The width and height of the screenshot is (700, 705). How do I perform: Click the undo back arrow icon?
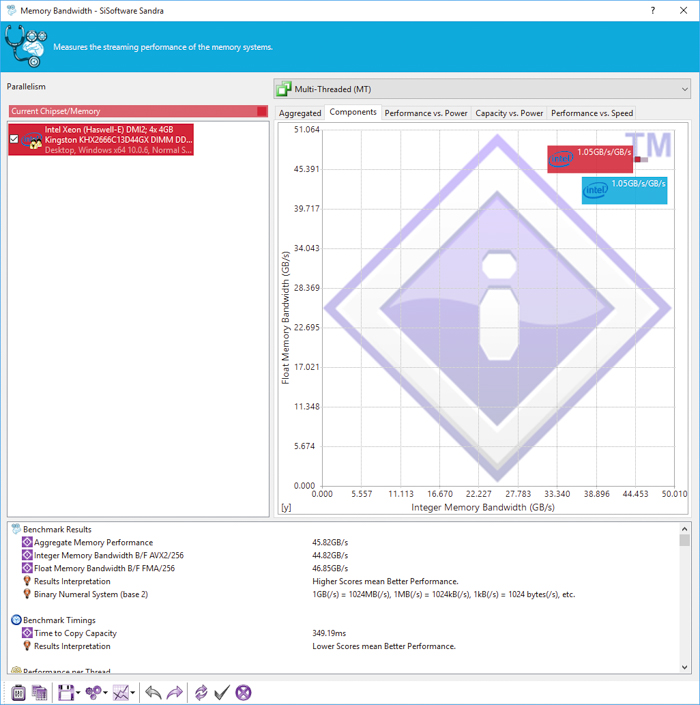(x=153, y=692)
